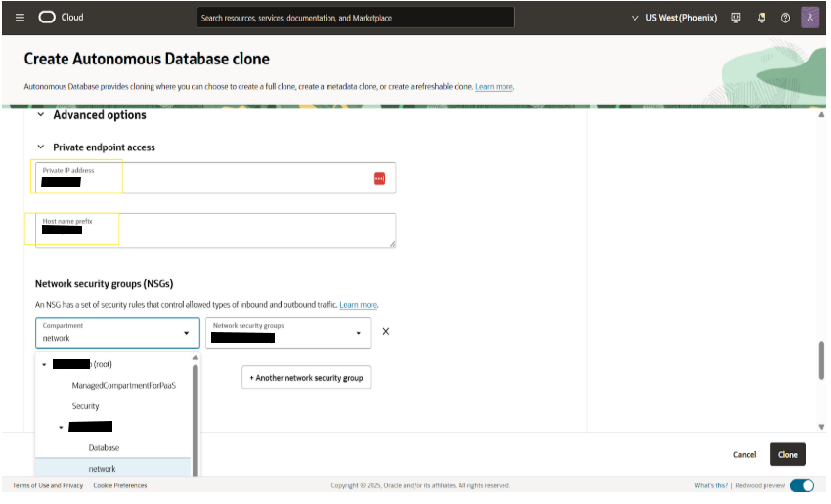Open the Cloud Shell developer tools icon
This screenshot has height=504, width=831.
tap(736, 18)
